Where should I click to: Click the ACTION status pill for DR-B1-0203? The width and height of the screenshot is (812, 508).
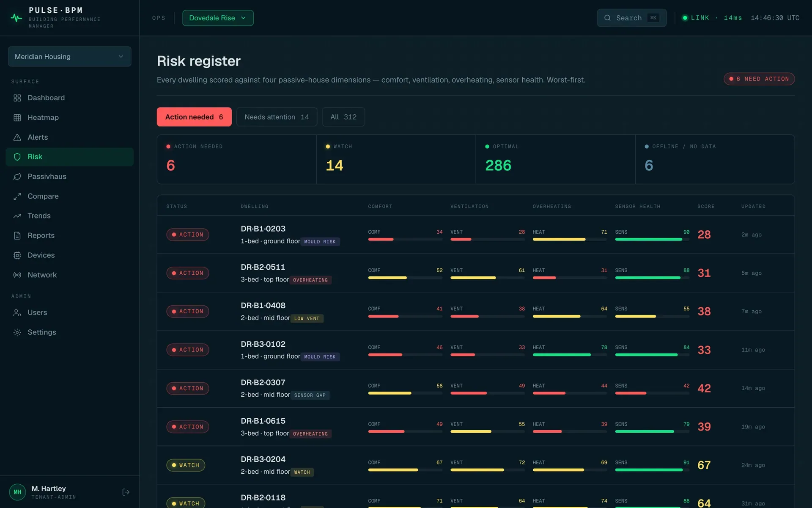pos(187,235)
